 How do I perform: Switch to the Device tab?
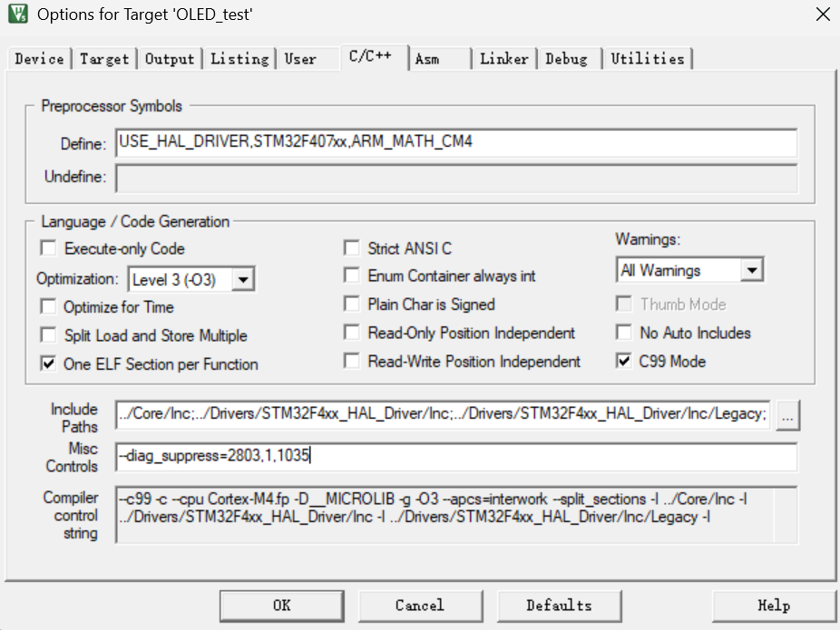click(39, 58)
